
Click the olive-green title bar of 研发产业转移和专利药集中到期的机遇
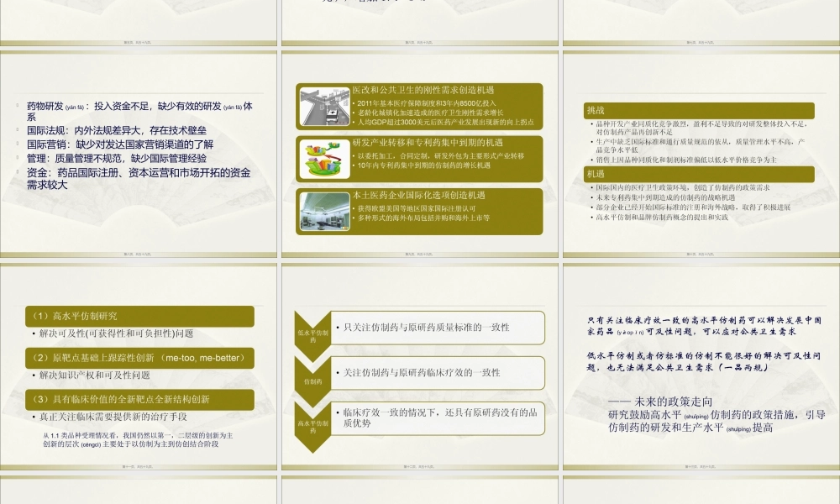[428, 143]
